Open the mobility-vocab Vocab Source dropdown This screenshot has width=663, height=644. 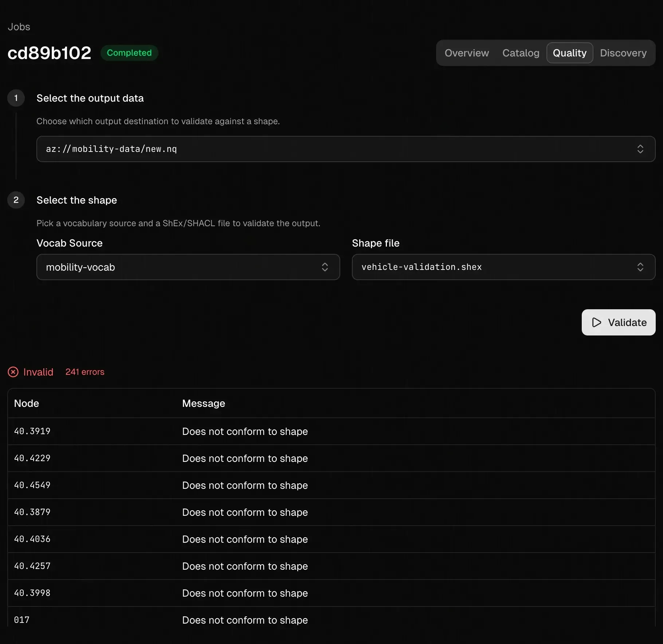click(188, 267)
